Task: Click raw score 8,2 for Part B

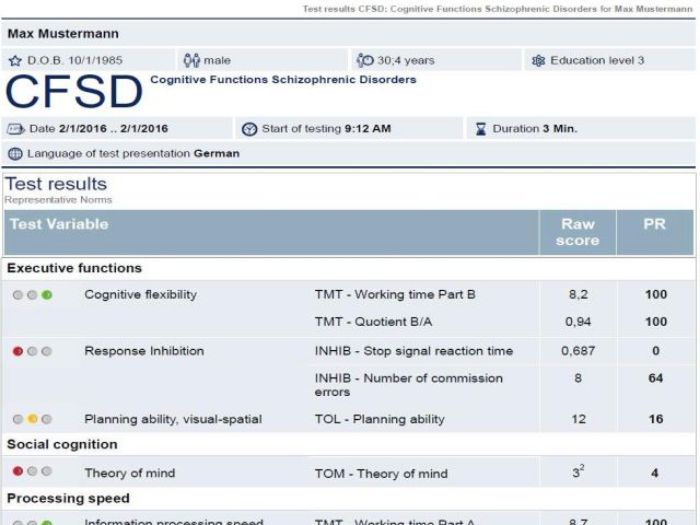Action: click(x=578, y=295)
